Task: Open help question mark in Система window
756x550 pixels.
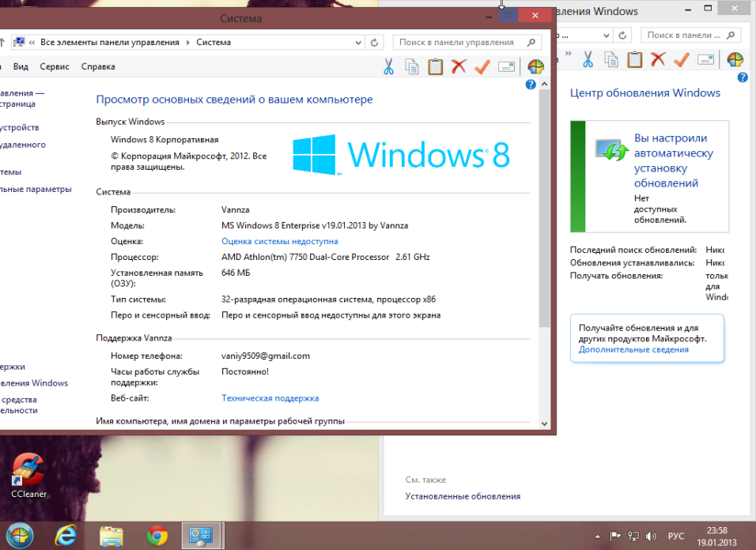Action: pyautogui.click(x=531, y=85)
